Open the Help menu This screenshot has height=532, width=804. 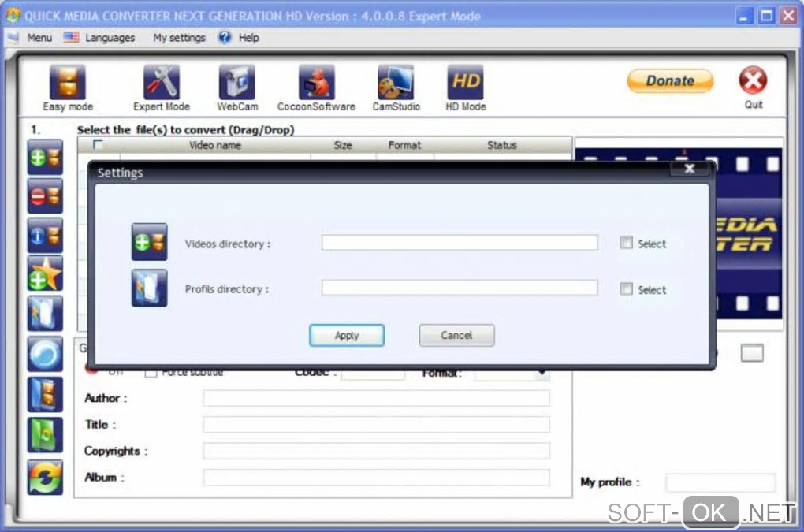pos(248,37)
